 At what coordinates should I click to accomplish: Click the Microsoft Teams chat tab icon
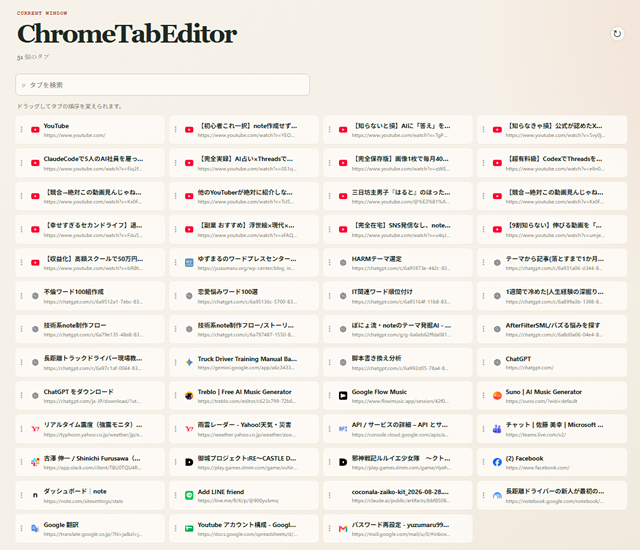[x=497, y=429]
